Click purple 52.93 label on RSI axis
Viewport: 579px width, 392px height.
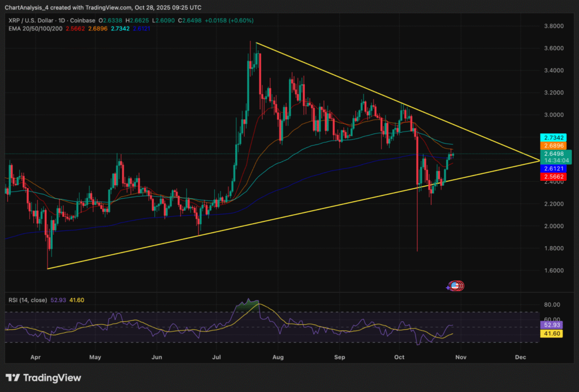click(551, 325)
